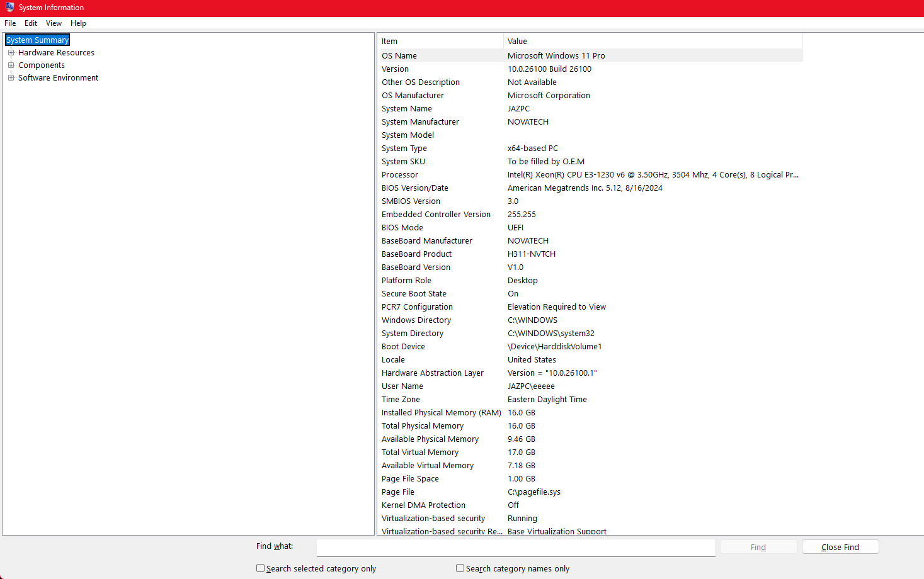Image resolution: width=924 pixels, height=579 pixels.
Task: Select the BaseBoard Manufacturer row
Action: tap(591, 240)
